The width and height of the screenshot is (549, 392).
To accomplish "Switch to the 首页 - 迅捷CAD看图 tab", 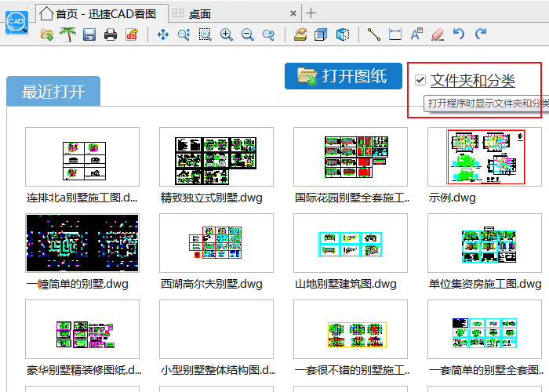I will 102,13.
